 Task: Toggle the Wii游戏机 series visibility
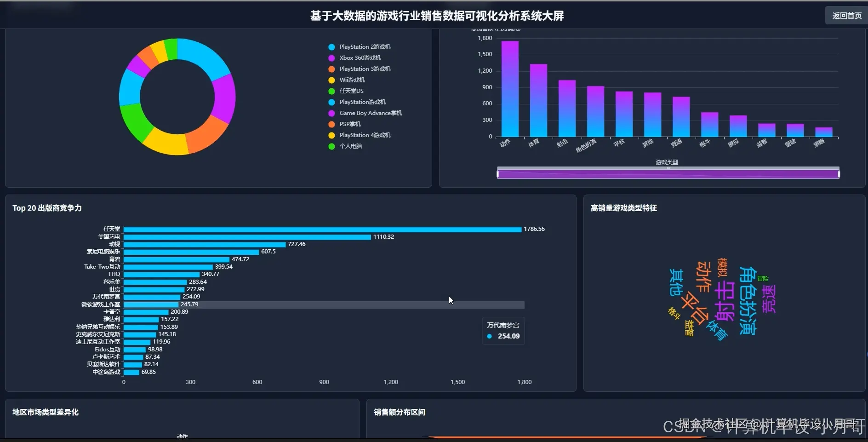coord(331,80)
